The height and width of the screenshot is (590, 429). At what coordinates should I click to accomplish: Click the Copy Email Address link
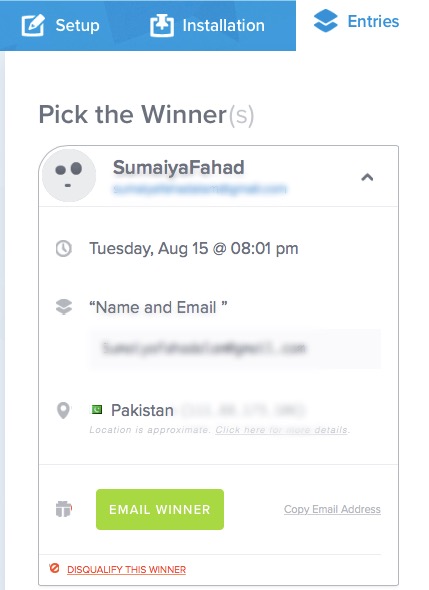point(332,509)
